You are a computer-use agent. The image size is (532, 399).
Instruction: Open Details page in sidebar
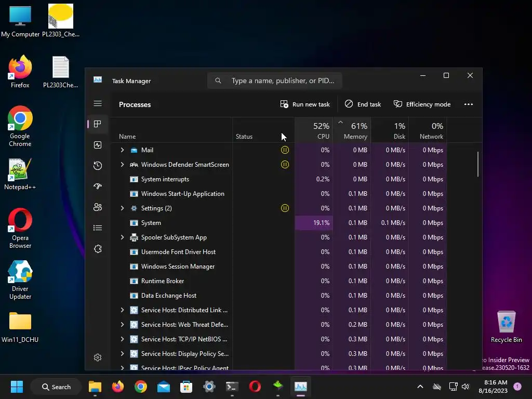pyautogui.click(x=98, y=228)
